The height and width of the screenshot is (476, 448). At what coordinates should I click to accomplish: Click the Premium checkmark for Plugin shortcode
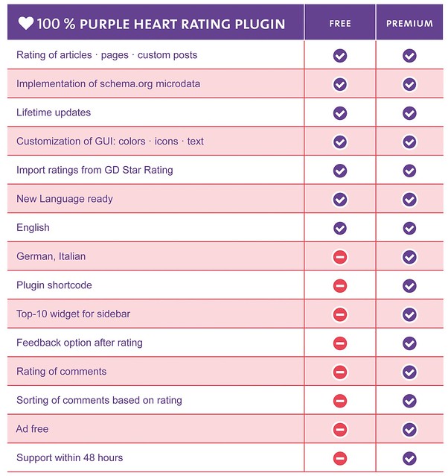(409, 285)
